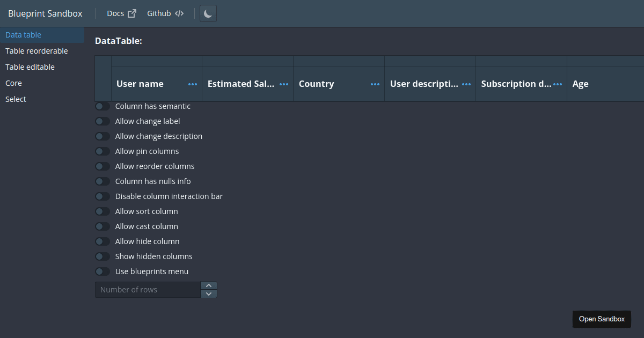This screenshot has width=644, height=338.
Task: Open the Subscription date column menu
Action: pyautogui.click(x=557, y=84)
